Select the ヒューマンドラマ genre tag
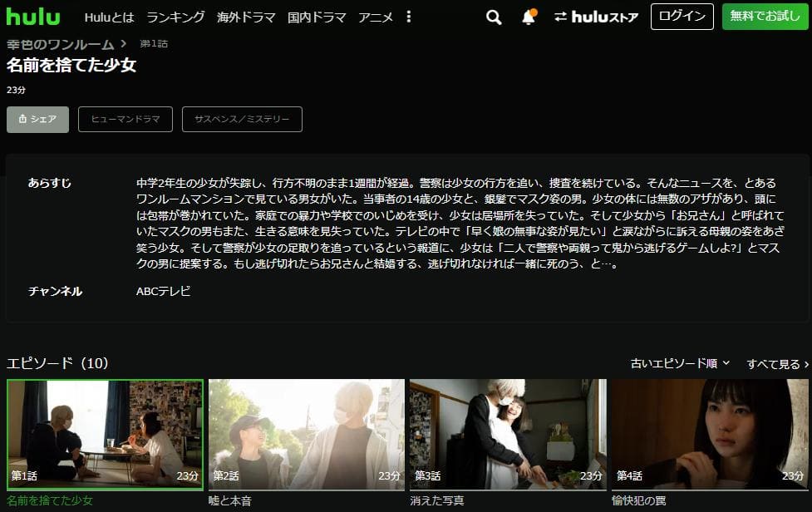The width and height of the screenshot is (812, 512). [x=125, y=120]
